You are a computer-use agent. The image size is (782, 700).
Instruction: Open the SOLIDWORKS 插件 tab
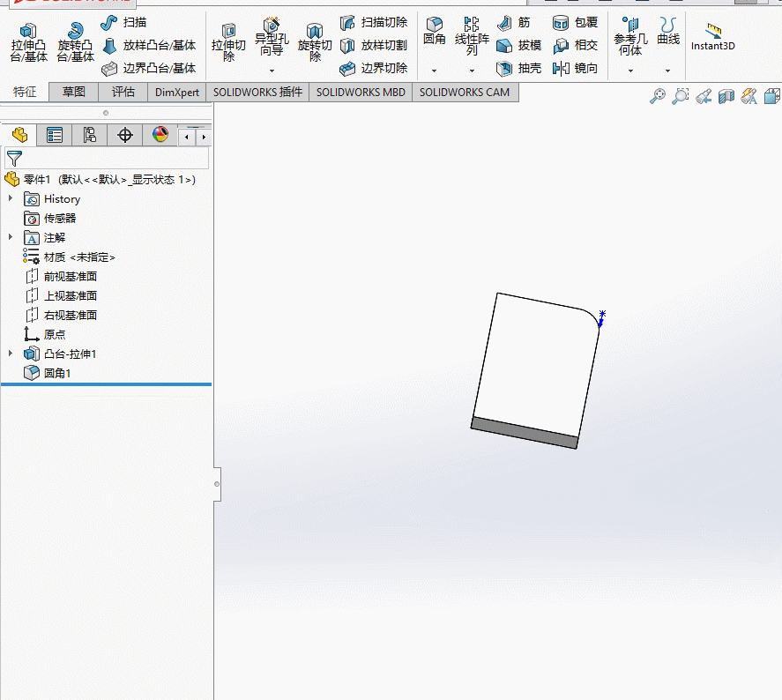(x=257, y=93)
